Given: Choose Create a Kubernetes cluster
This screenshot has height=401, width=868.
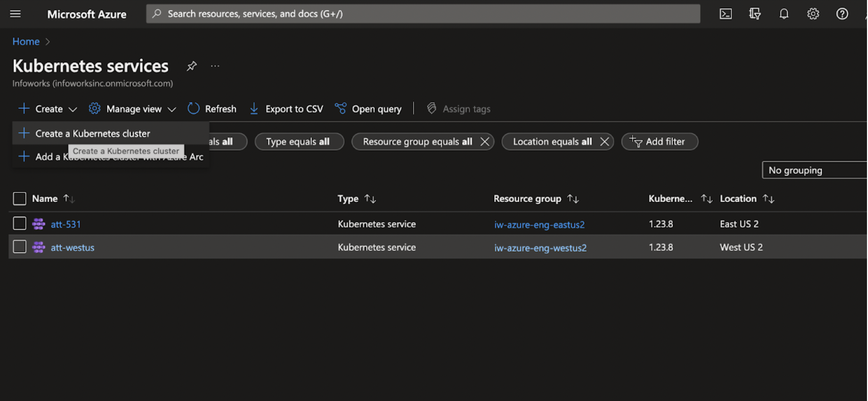Looking at the screenshot, I should [111, 134].
